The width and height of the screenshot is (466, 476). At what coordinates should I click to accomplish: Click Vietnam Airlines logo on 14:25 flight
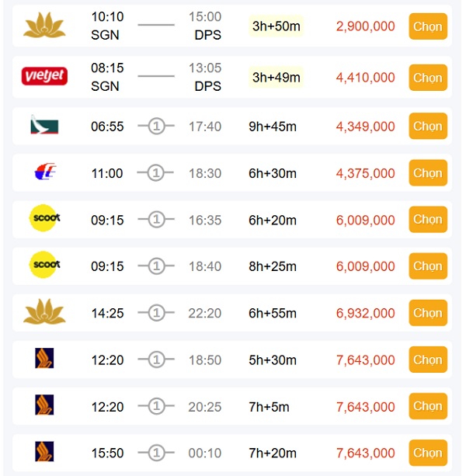click(x=45, y=312)
